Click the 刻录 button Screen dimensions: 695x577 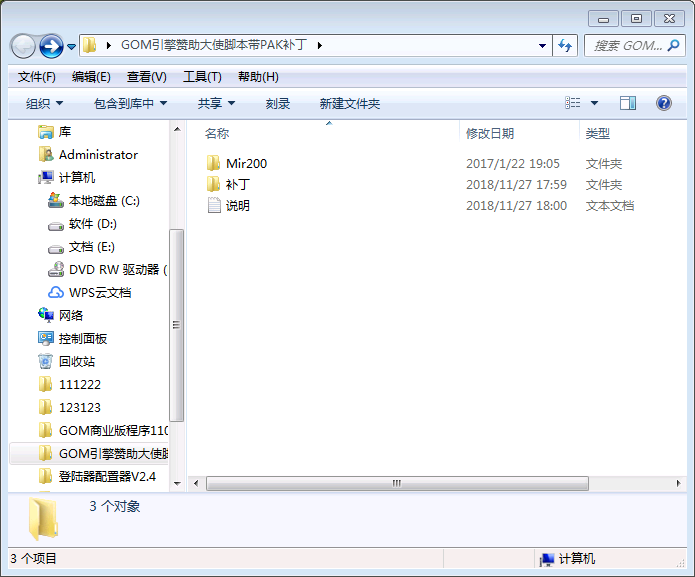point(278,104)
